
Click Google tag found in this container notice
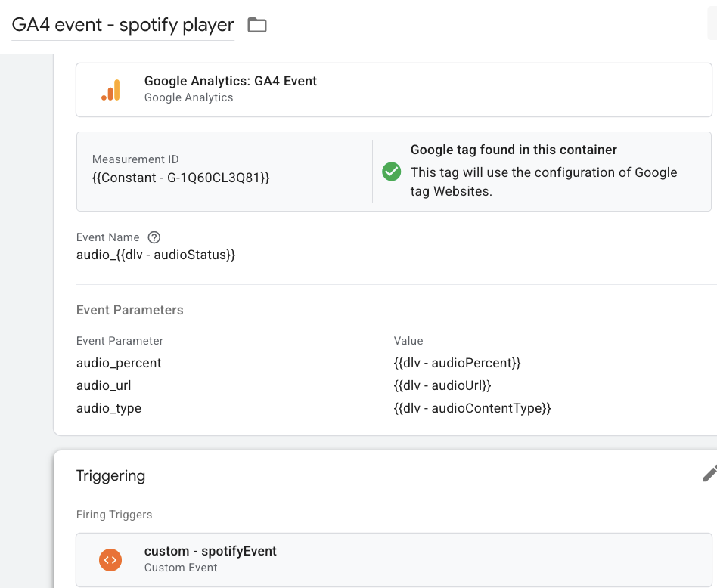pos(514,150)
